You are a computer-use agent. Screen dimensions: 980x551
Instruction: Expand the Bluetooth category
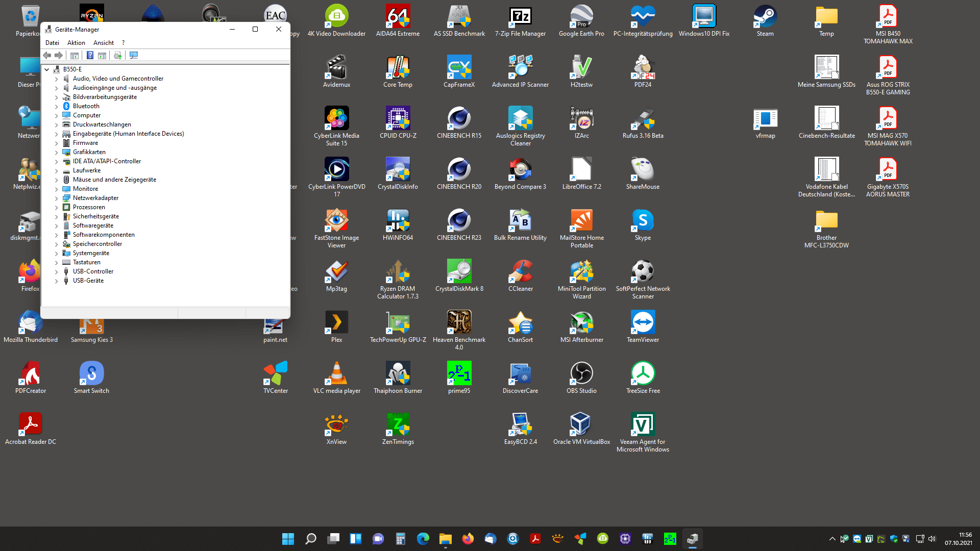click(x=57, y=106)
